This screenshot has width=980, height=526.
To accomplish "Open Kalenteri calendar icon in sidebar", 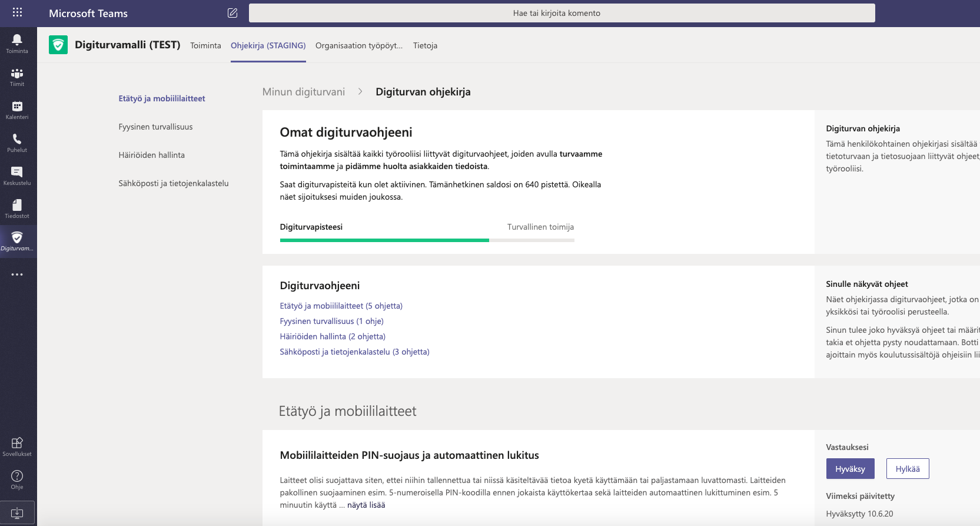I will pyautogui.click(x=17, y=110).
